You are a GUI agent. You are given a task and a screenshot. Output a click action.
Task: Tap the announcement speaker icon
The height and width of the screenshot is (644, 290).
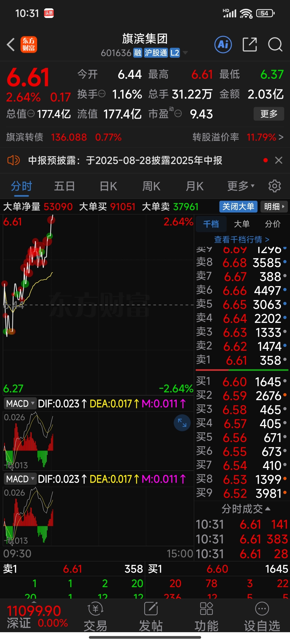point(13,160)
